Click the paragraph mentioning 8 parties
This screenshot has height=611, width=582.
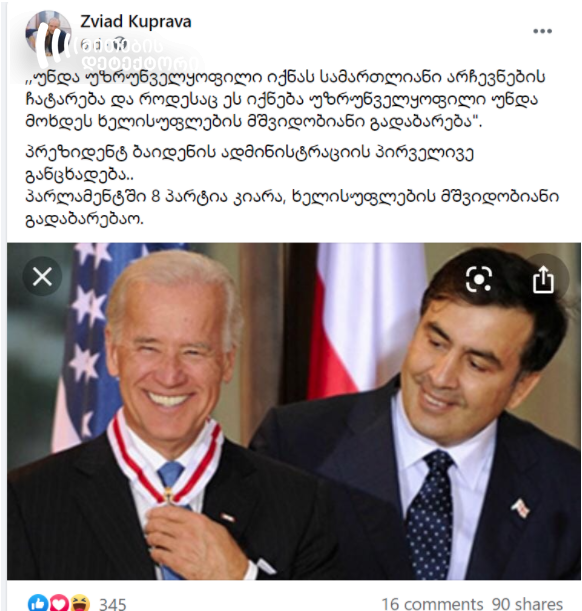click(x=292, y=208)
